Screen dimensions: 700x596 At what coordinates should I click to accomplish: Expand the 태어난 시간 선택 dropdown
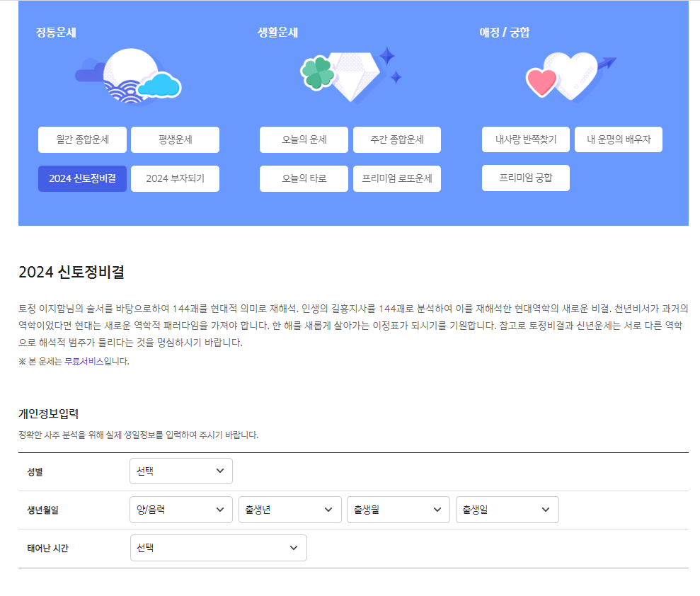(x=219, y=548)
